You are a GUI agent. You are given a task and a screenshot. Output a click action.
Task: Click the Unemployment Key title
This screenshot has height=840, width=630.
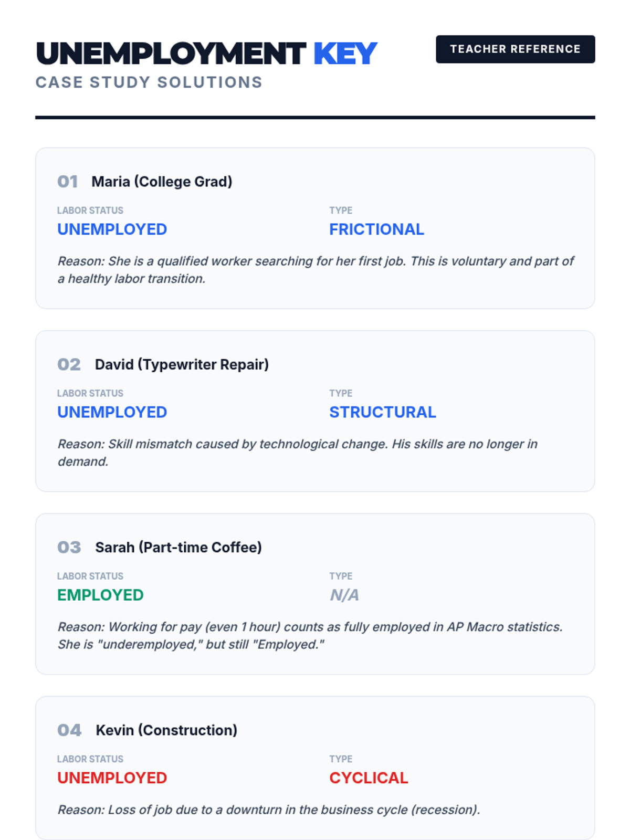point(206,54)
